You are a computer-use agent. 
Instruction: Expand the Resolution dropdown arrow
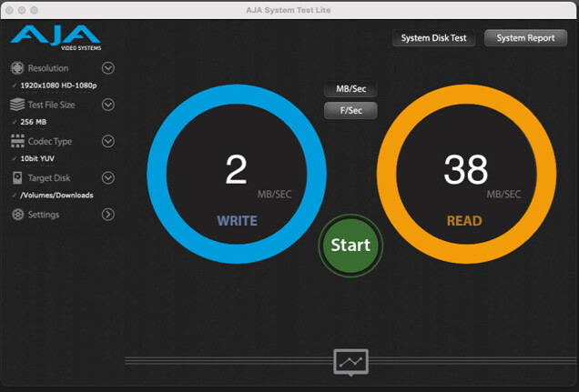click(108, 68)
